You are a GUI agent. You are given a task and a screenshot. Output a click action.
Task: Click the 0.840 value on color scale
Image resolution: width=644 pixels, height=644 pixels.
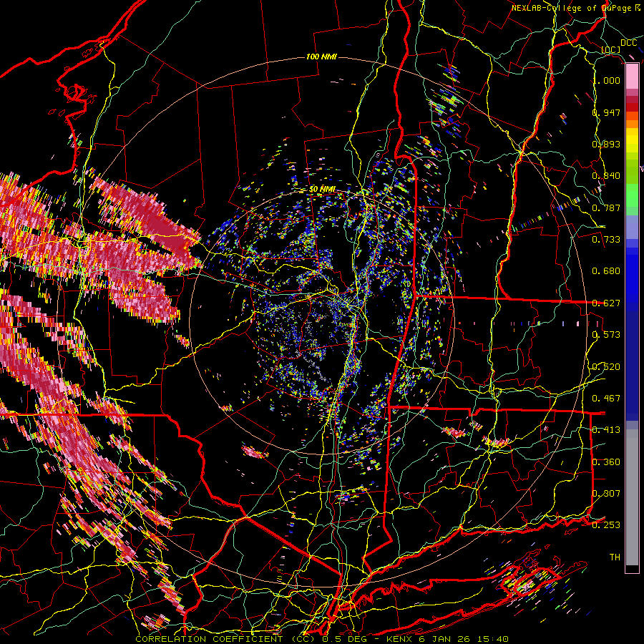(606, 176)
